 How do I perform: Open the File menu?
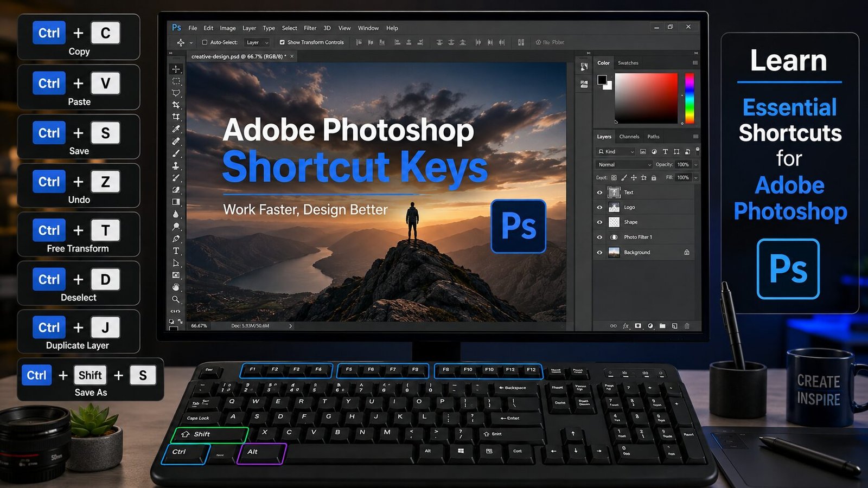[193, 28]
